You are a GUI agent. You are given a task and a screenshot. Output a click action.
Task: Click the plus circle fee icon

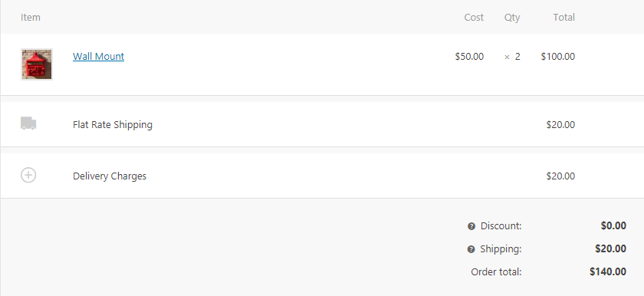pyautogui.click(x=28, y=175)
